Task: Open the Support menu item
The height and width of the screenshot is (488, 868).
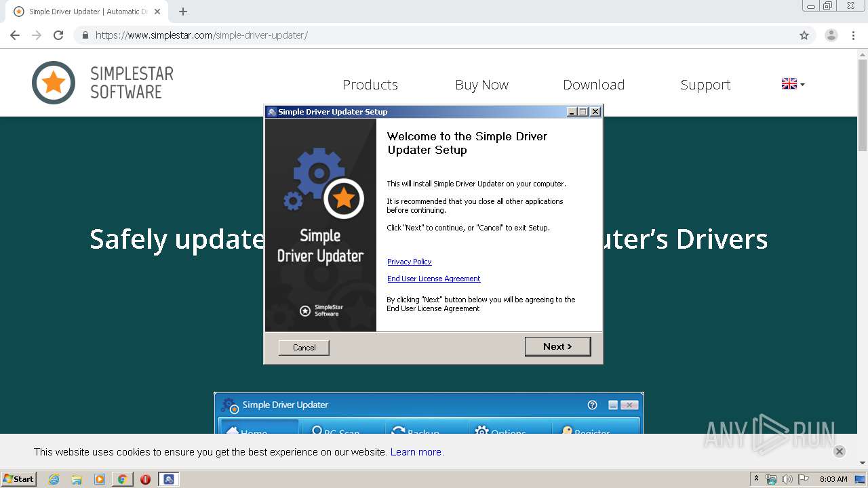Action: coord(705,85)
